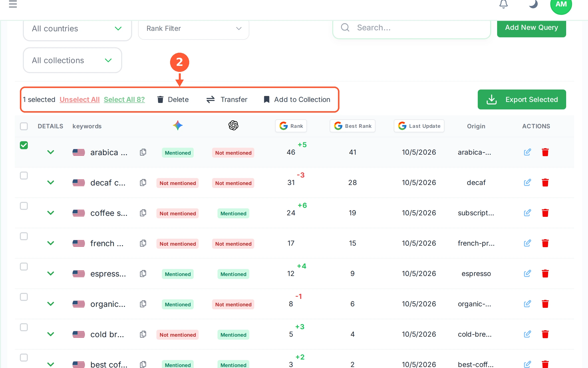Click the Gemini sparkle column icon
Screen dimensions: 588x368
[x=178, y=126]
